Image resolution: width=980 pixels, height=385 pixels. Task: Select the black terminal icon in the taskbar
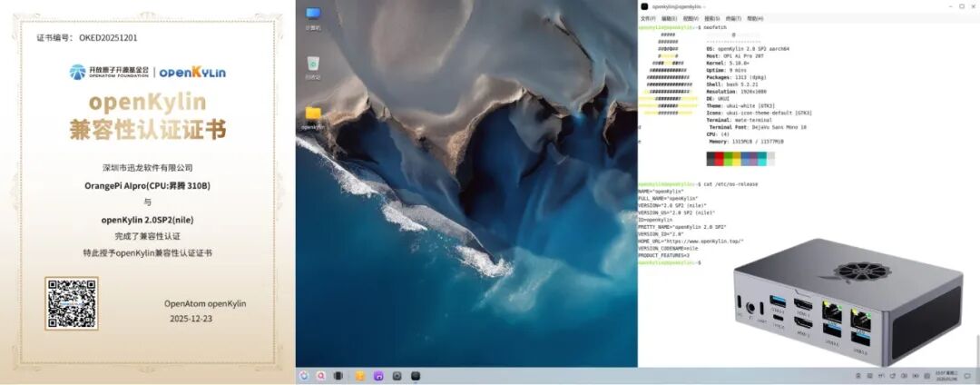coord(416,375)
